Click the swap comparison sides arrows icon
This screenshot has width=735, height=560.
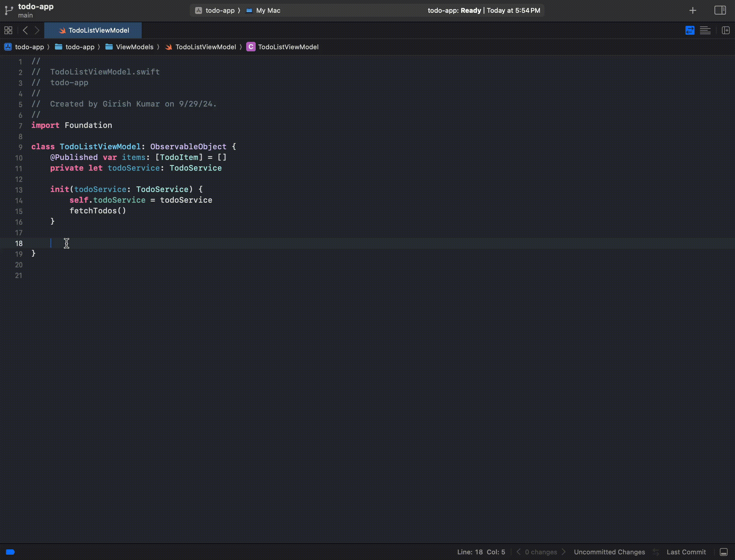coord(656,552)
